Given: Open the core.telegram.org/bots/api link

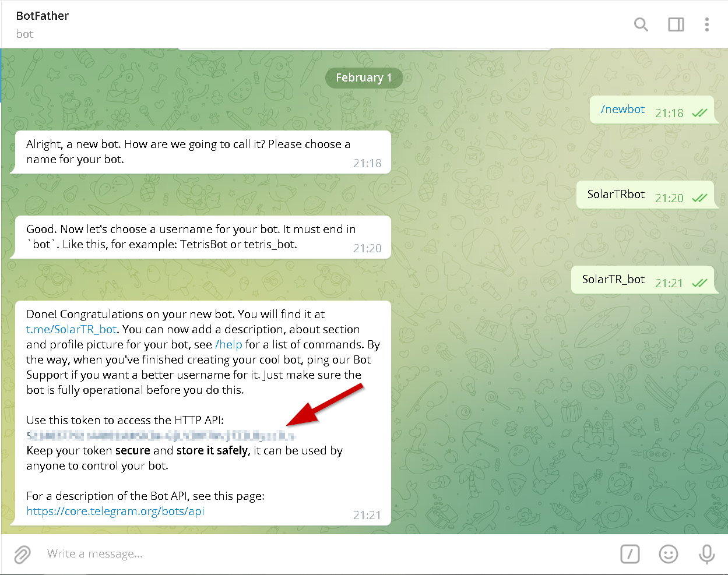Looking at the screenshot, I should tap(115, 511).
